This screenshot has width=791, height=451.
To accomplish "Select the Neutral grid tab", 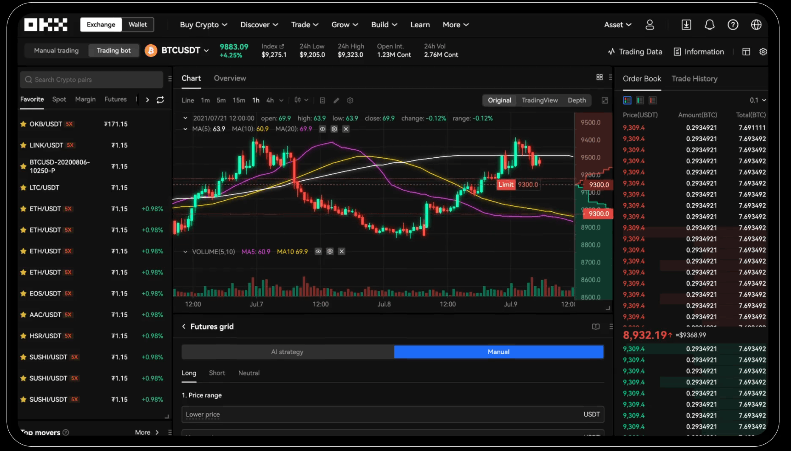I will [249, 373].
